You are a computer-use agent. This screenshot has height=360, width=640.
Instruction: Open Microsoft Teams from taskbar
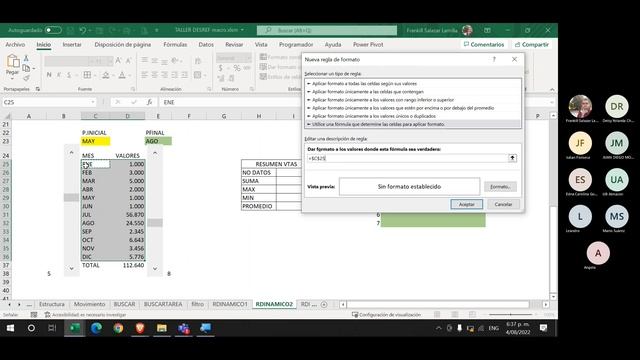(x=184, y=328)
